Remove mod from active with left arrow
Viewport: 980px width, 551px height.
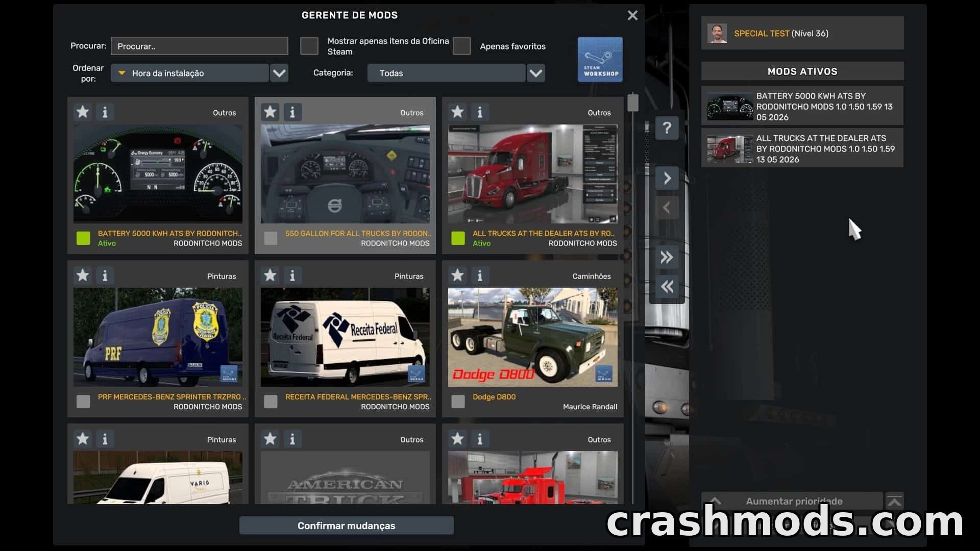click(x=667, y=208)
